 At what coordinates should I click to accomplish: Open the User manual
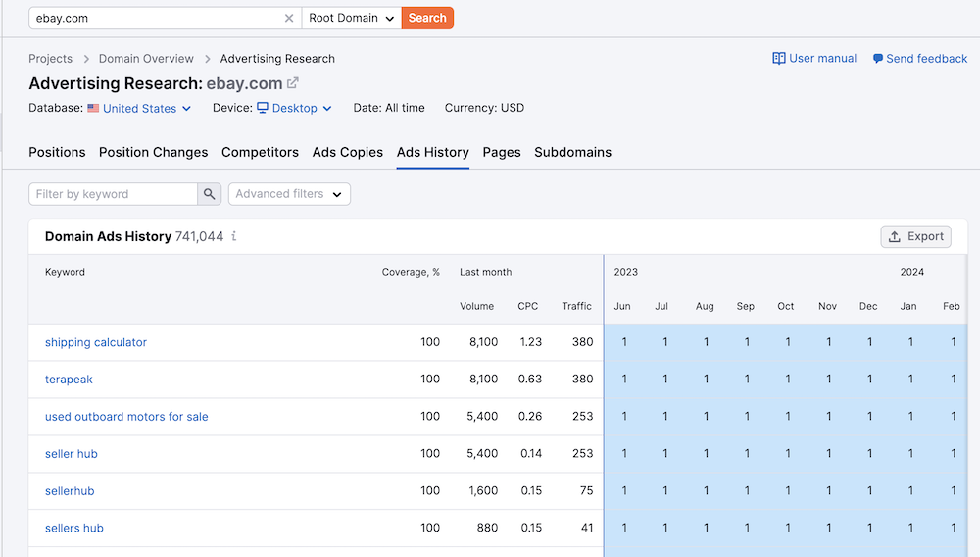tap(814, 59)
